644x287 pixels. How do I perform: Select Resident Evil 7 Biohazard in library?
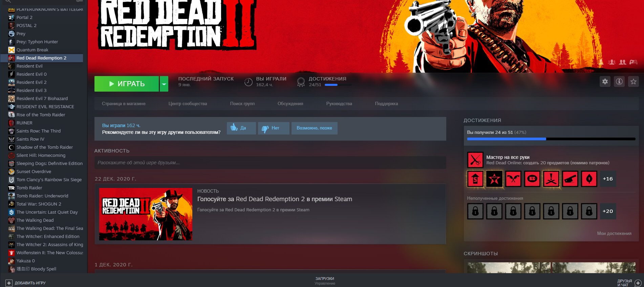coord(42,98)
